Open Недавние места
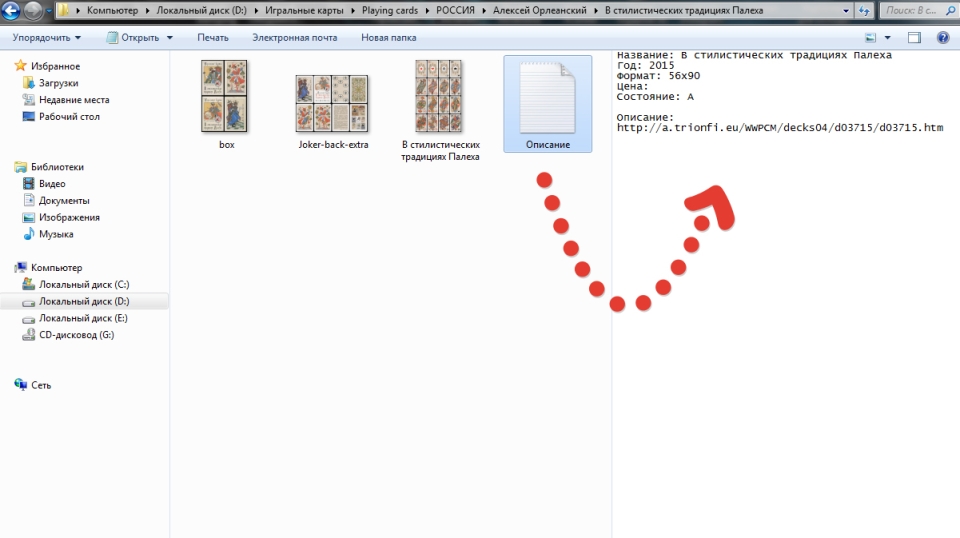 tap(73, 100)
